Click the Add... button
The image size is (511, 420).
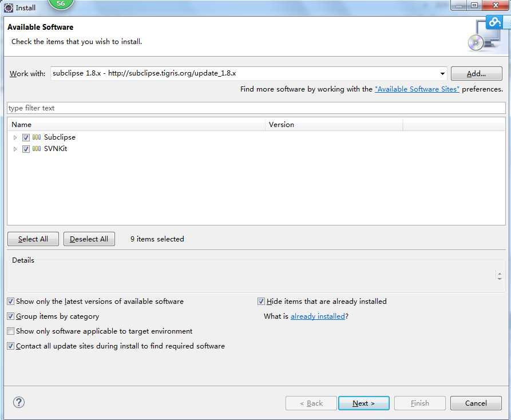477,74
